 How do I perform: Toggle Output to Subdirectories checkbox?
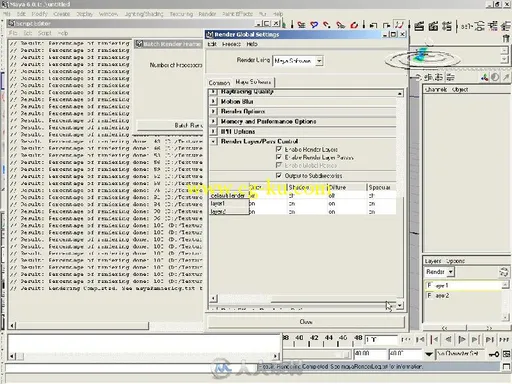pos(279,175)
